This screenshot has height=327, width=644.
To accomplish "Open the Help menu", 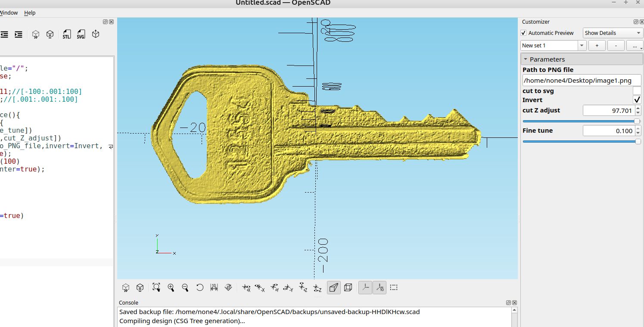I will click(x=30, y=13).
